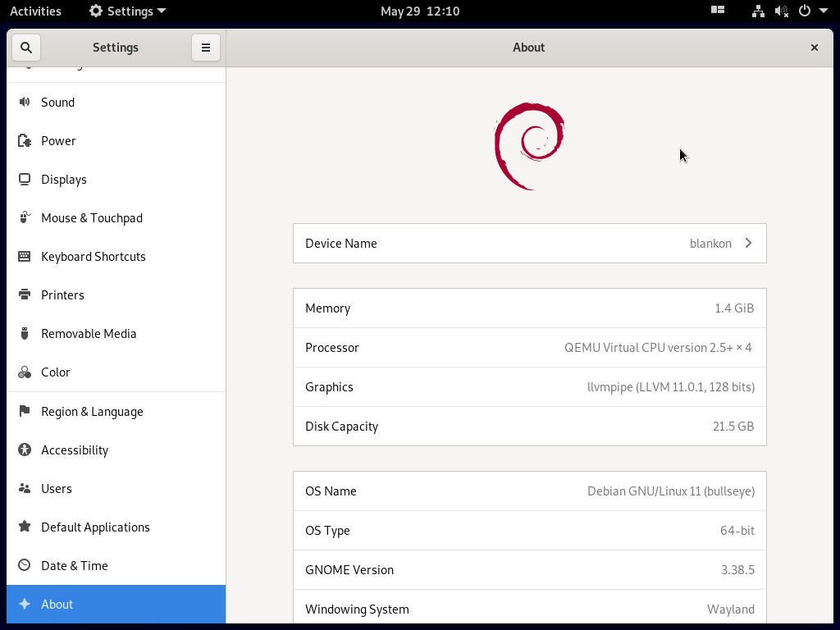
Task: Click the Power battery icon in sidebar
Action: coord(24,140)
